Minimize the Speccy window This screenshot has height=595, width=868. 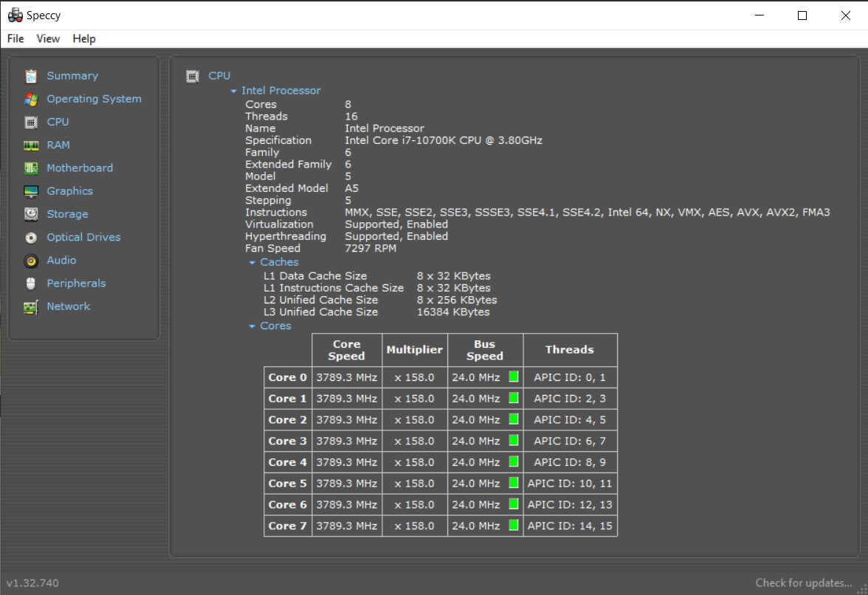click(759, 16)
